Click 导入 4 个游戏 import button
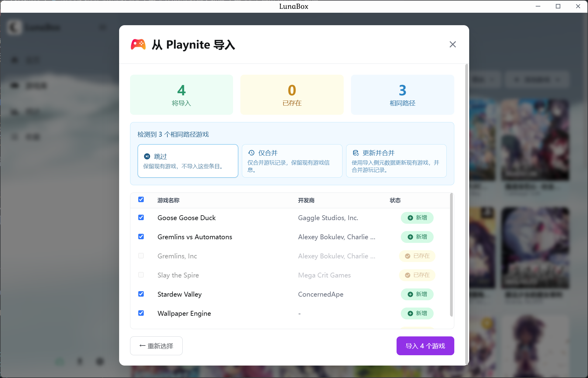588x378 pixels. pyautogui.click(x=425, y=346)
